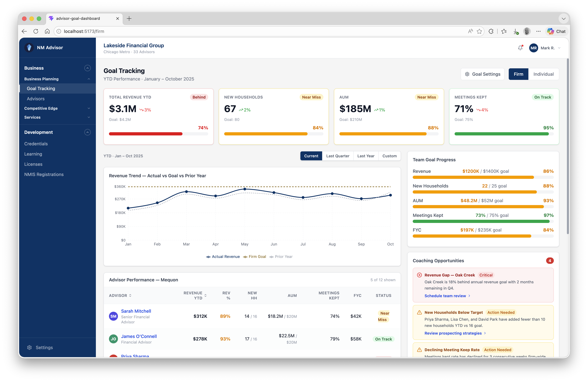Click the browser home icon
588x382 pixels.
click(47, 31)
